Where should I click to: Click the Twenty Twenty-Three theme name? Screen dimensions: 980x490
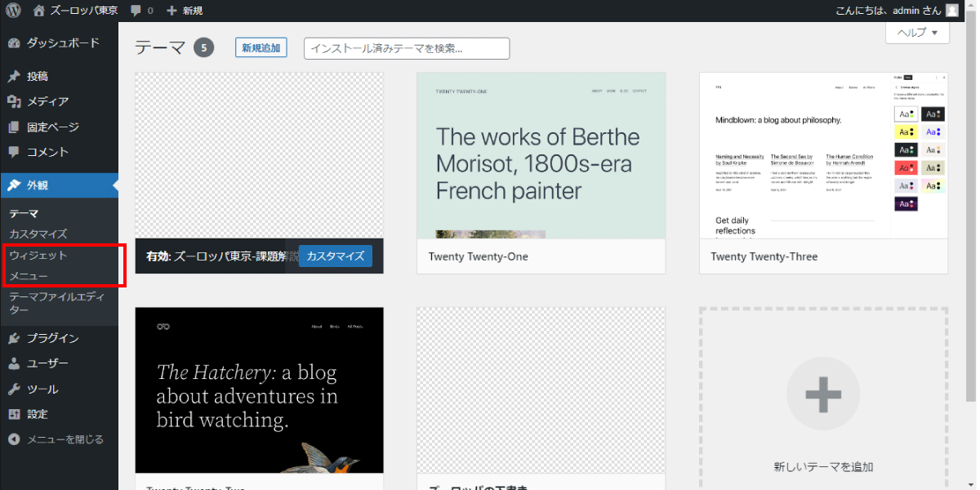pos(764,256)
